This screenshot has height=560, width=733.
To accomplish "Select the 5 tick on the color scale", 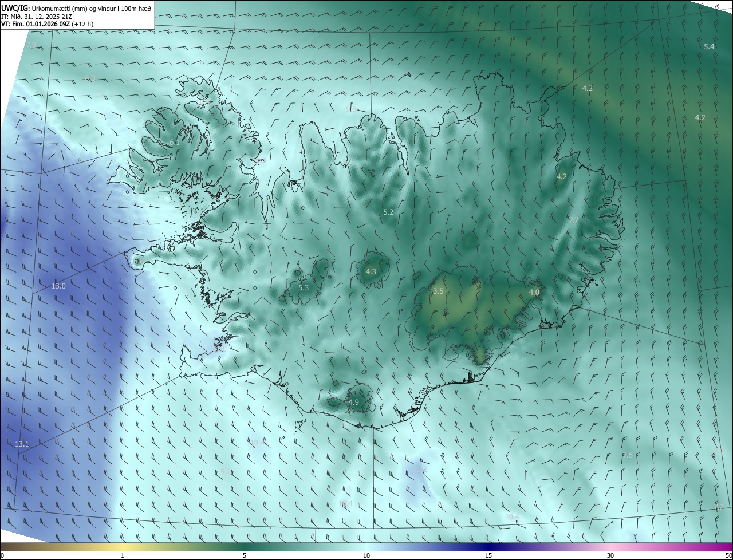I will point(245,556).
